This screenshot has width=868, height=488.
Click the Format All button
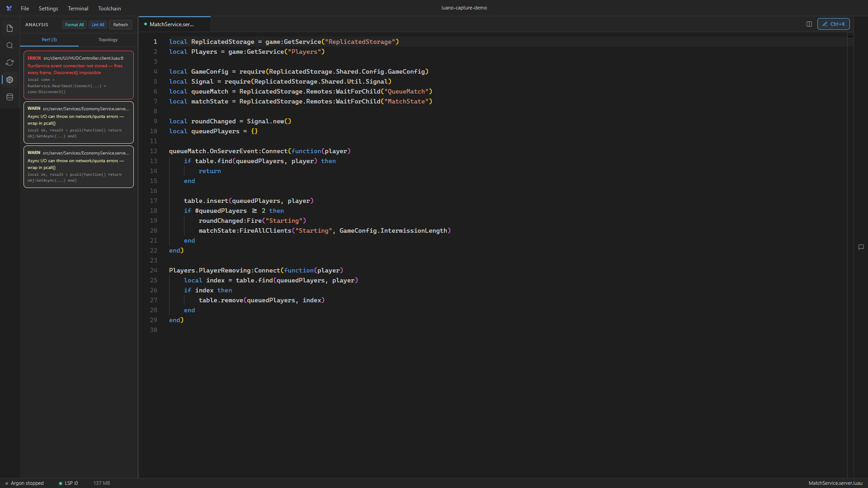pyautogui.click(x=74, y=25)
